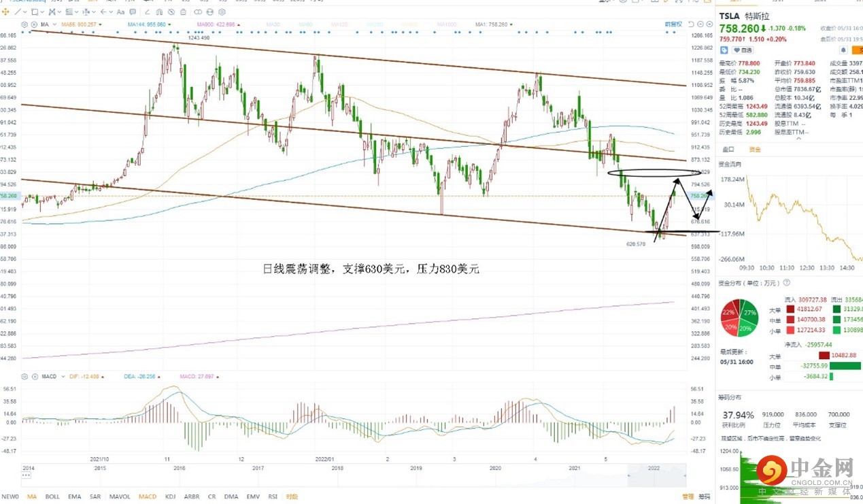Click the hide drawings circle-slash icon
Image resolution: width=863 pixels, height=504 pixels.
[x=171, y=12]
